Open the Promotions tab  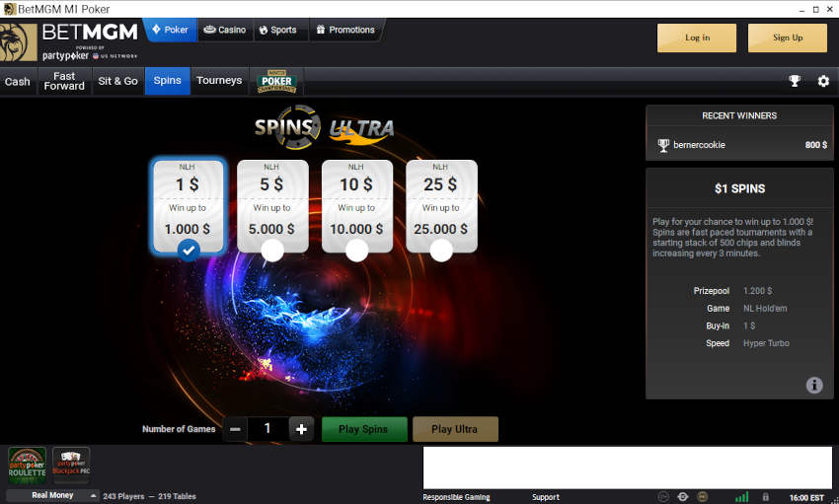[x=345, y=30]
